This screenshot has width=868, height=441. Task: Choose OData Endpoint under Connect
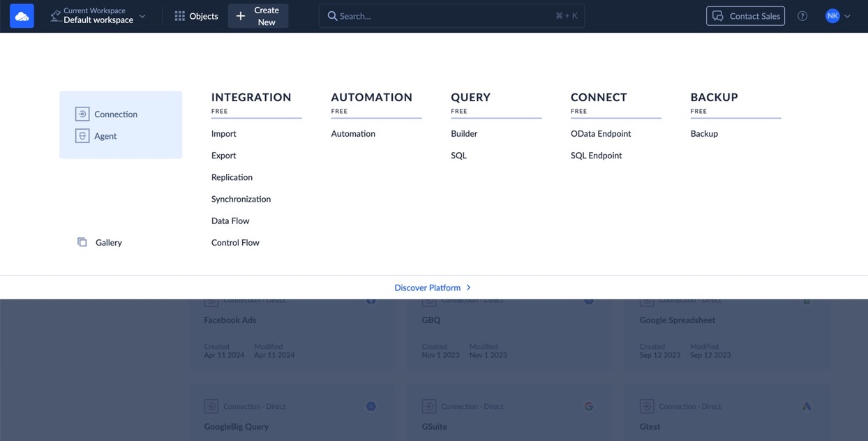point(601,133)
